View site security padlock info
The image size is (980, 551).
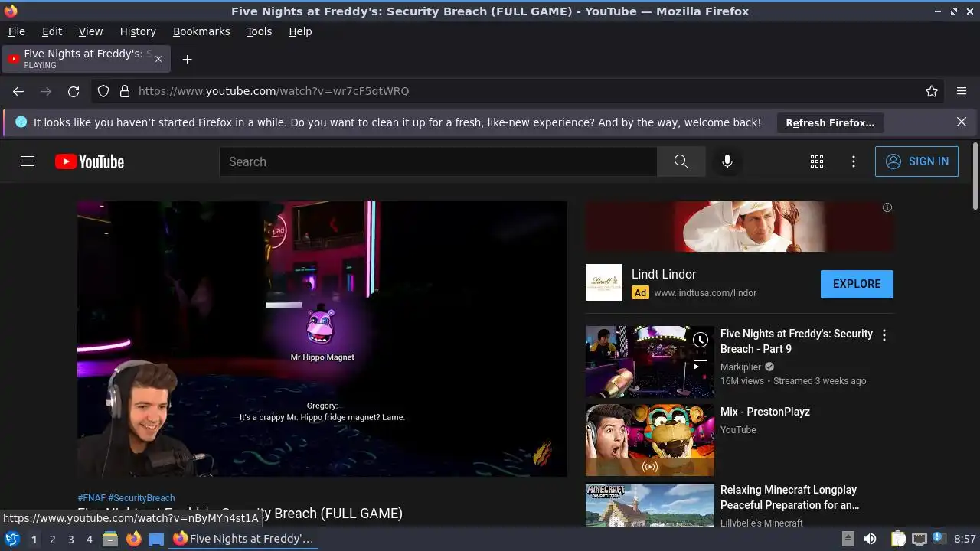pyautogui.click(x=125, y=91)
